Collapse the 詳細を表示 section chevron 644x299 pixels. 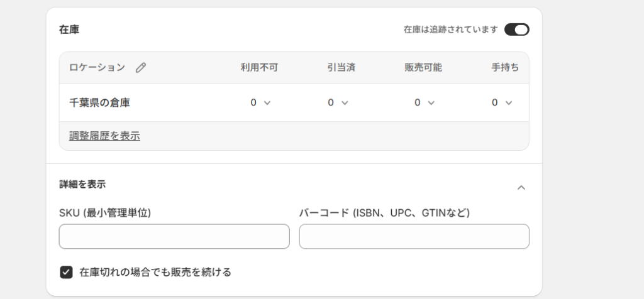(521, 187)
